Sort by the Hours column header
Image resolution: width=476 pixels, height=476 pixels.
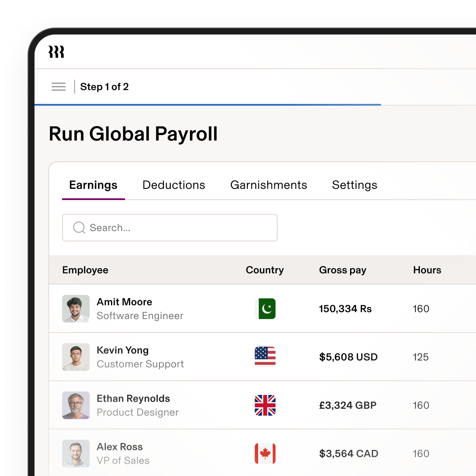point(427,270)
